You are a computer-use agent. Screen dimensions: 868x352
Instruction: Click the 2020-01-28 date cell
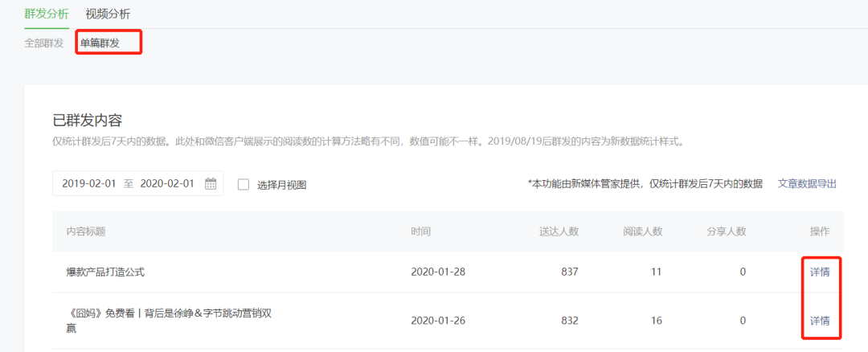(438, 272)
